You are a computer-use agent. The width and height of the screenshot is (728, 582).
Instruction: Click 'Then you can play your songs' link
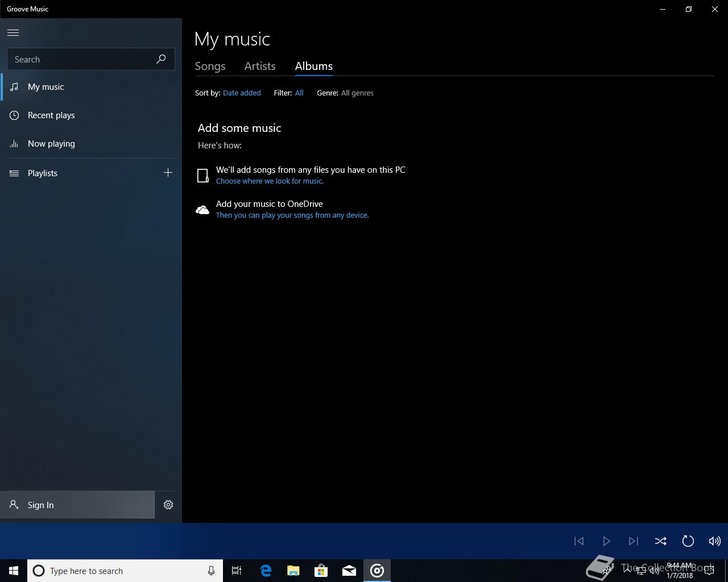click(292, 215)
